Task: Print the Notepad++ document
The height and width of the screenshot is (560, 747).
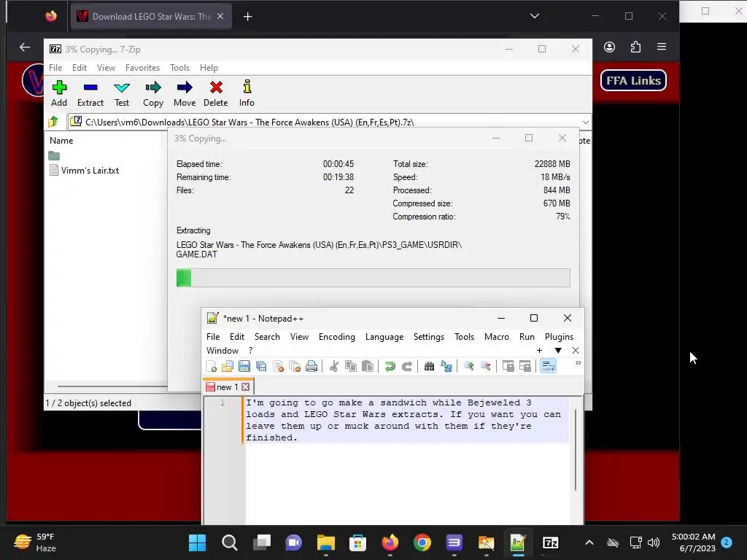Action: click(x=311, y=366)
